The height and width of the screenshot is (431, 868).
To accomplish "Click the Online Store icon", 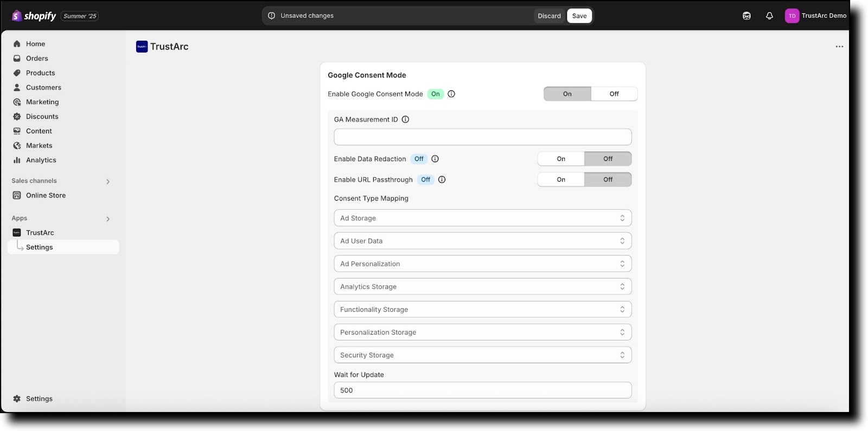I will coord(17,195).
